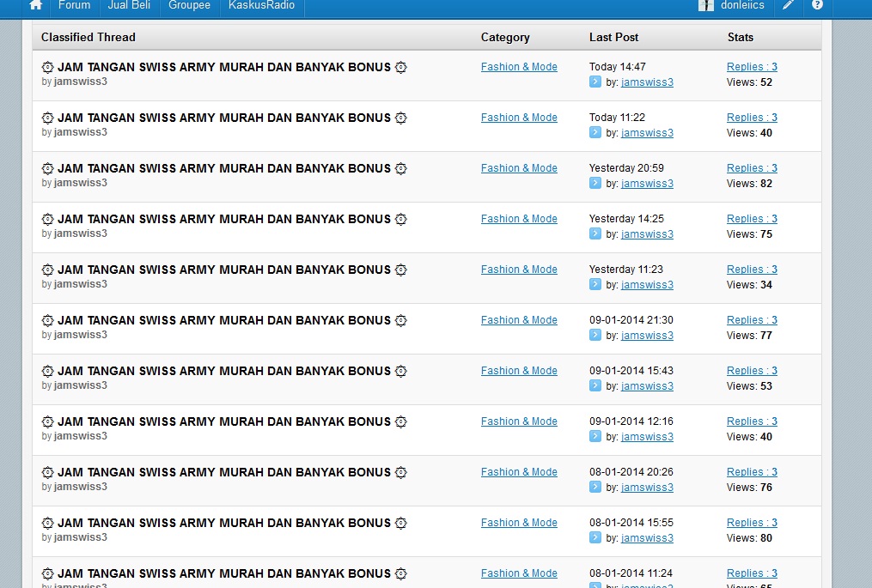
Task: Click donleiics avatar image
Action: click(705, 5)
